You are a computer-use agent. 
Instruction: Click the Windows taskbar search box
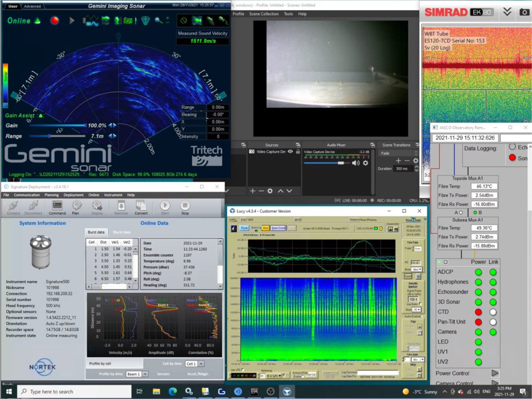74,391
